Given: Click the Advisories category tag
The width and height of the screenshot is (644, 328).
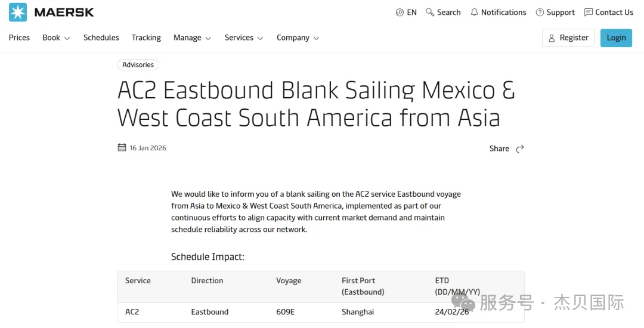Looking at the screenshot, I should tap(138, 65).
